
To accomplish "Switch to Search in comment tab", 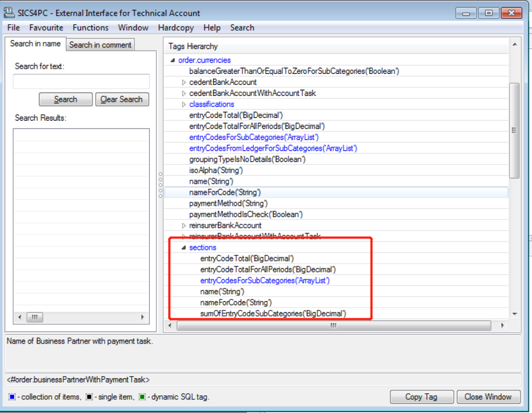I will tap(100, 45).
